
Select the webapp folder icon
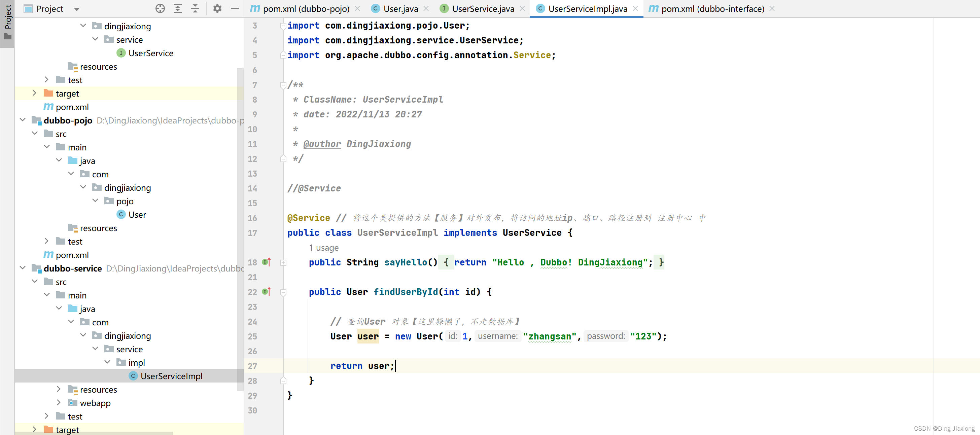click(72, 403)
